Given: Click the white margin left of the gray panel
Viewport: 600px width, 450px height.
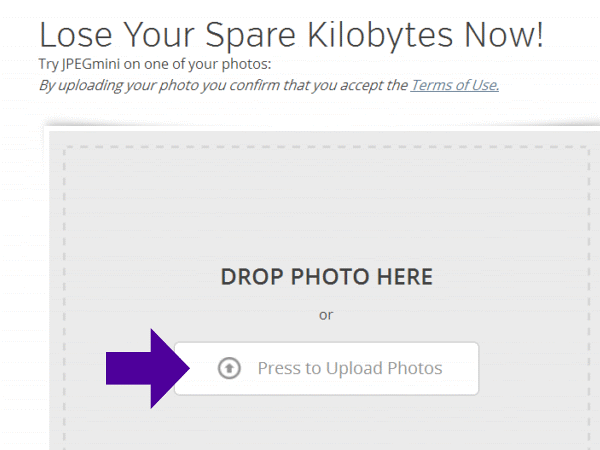Looking at the screenshot, I should 22,300.
